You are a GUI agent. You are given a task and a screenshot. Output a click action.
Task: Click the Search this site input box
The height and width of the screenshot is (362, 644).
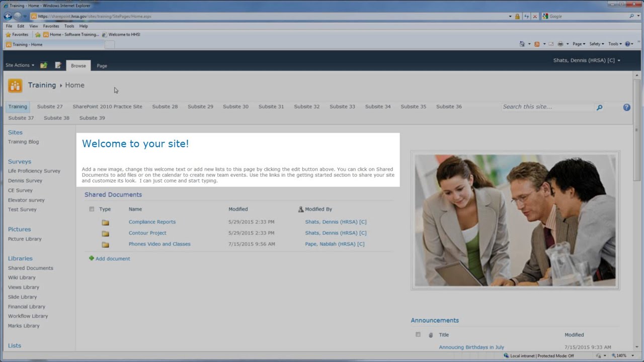coord(548,107)
